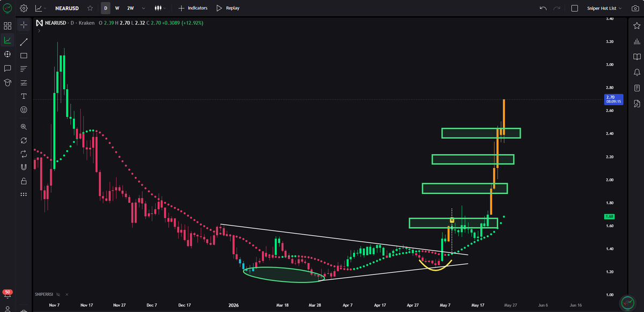Open the open-book journal icon
Image resolution: width=644 pixels, height=312 pixels.
click(636, 56)
